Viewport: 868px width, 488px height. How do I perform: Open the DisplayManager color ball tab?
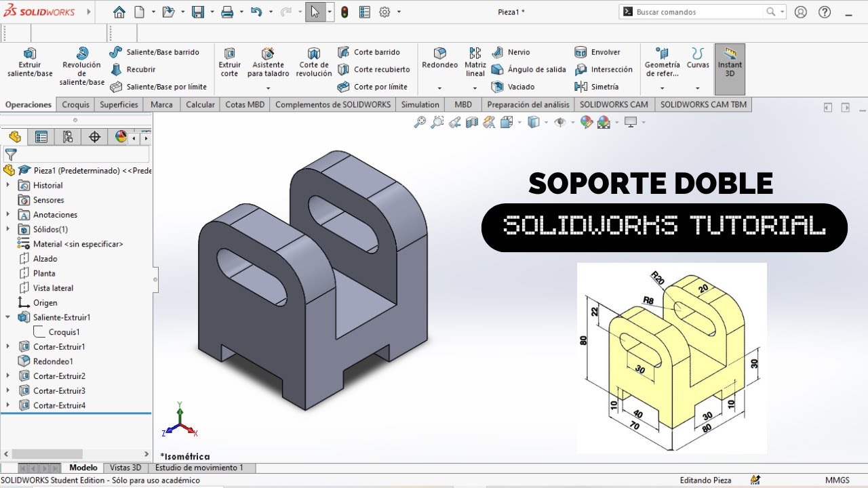(120, 137)
